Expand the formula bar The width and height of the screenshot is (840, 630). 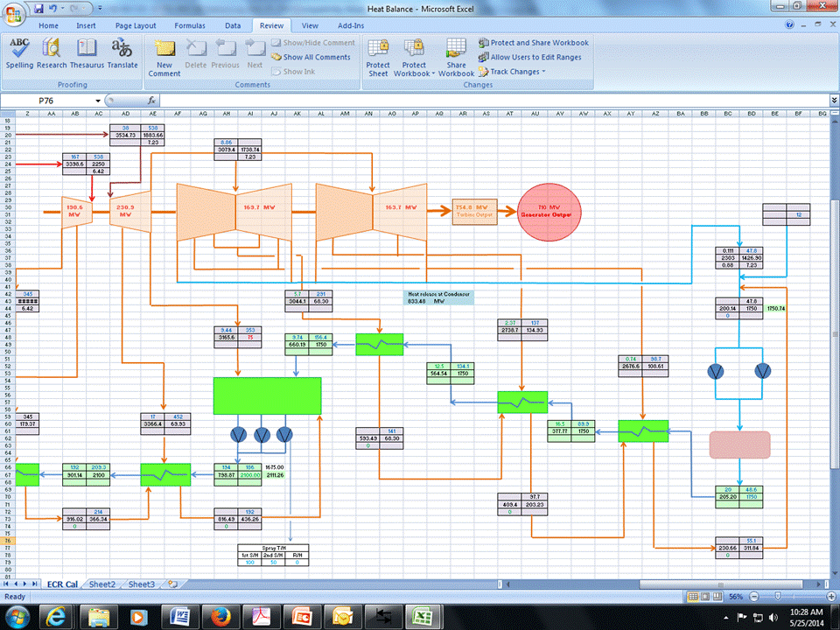[x=834, y=100]
